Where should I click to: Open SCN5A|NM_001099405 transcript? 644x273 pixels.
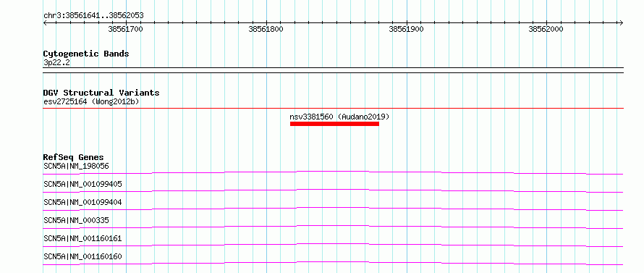coord(82,184)
